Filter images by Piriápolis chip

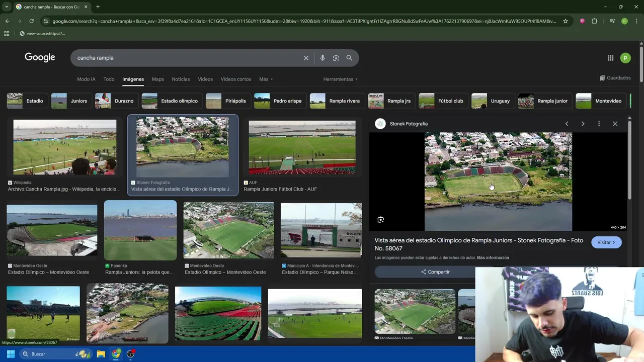(228, 101)
